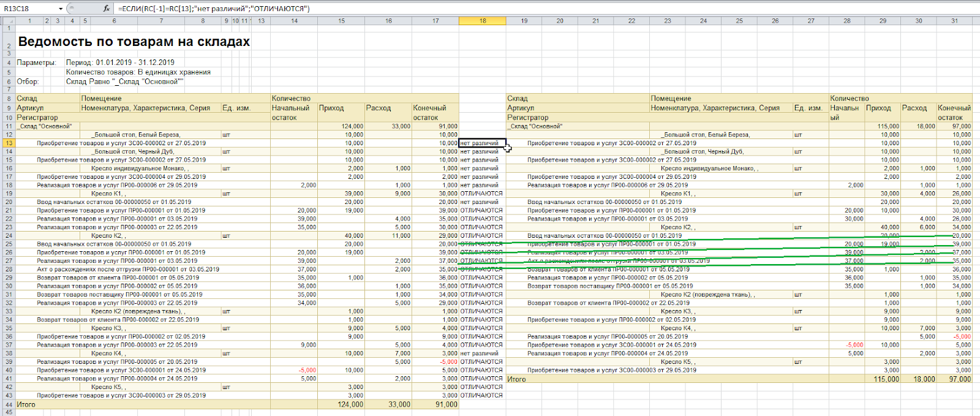Click the period cell 01.01.2019 - 31.12.2019
980x416 pixels.
[x=135, y=62]
